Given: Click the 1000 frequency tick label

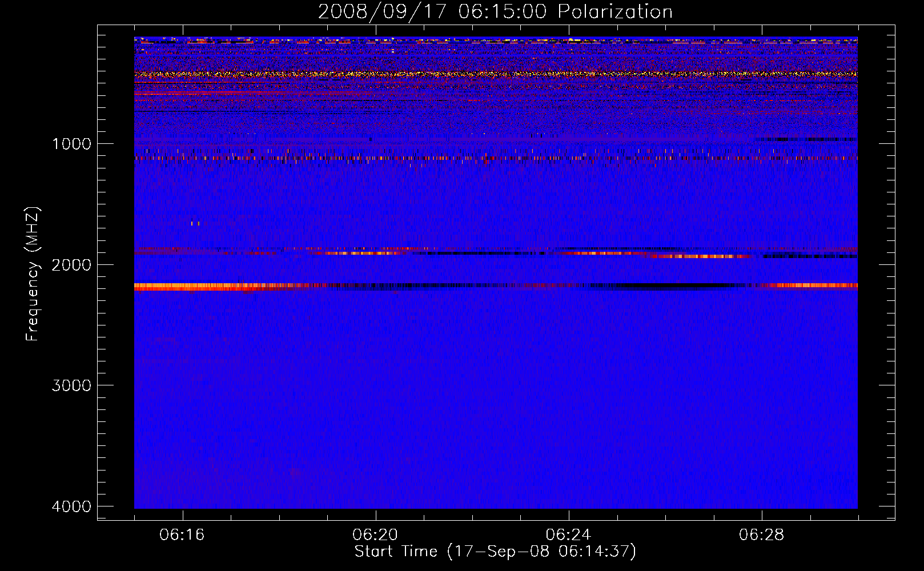Looking at the screenshot, I should (71, 143).
